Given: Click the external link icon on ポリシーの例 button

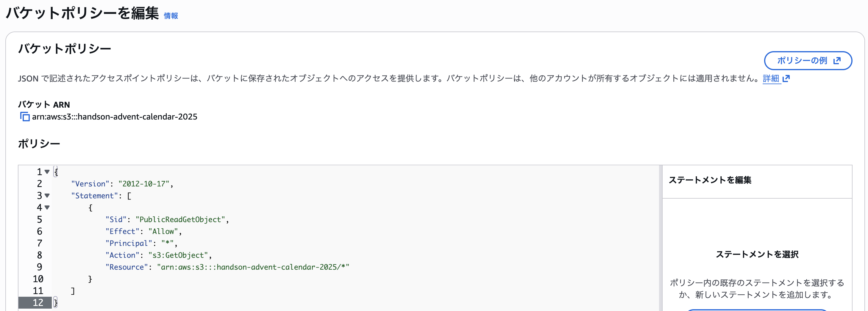Looking at the screenshot, I should coord(837,61).
